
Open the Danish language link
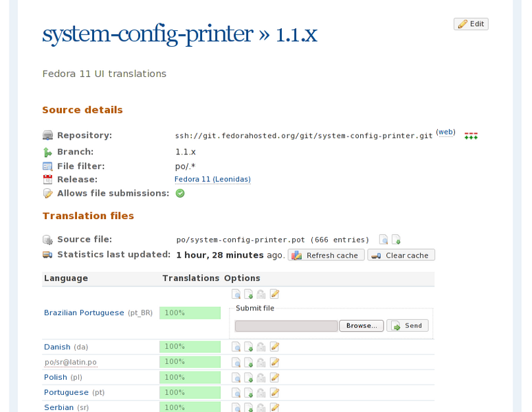[57, 347]
